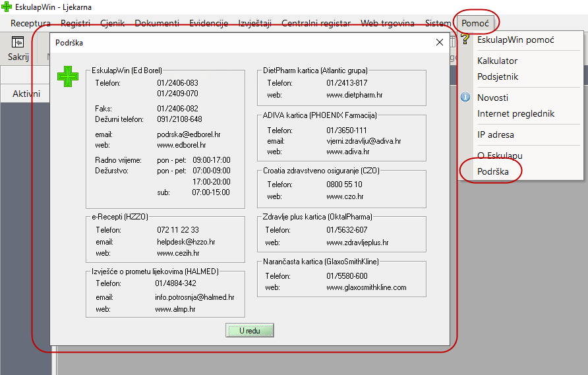
Task: Click the EskulapWin app icon in title bar
Action: pyautogui.click(x=7, y=7)
